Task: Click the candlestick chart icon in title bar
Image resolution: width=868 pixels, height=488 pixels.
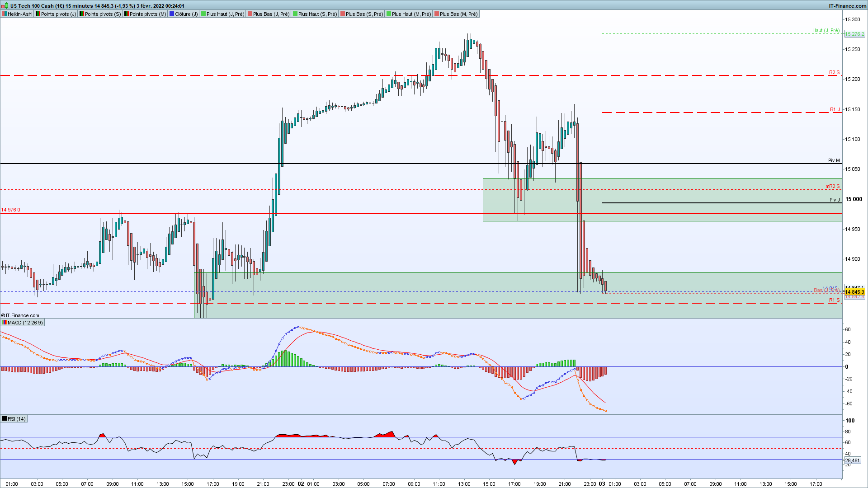Action: tap(5, 6)
